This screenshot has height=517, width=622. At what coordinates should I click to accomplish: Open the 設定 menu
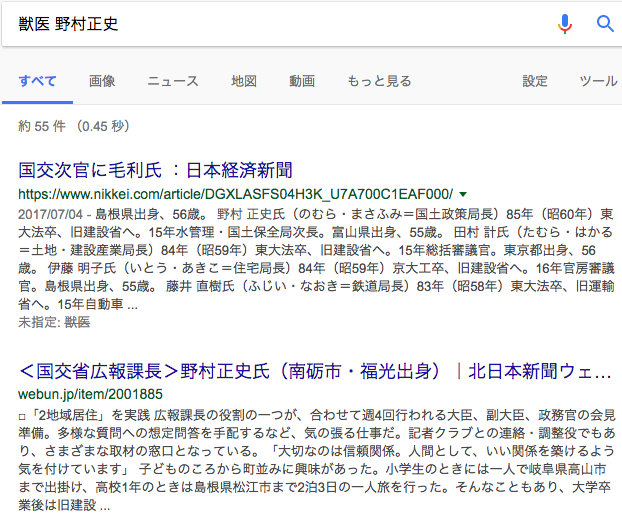click(x=535, y=81)
